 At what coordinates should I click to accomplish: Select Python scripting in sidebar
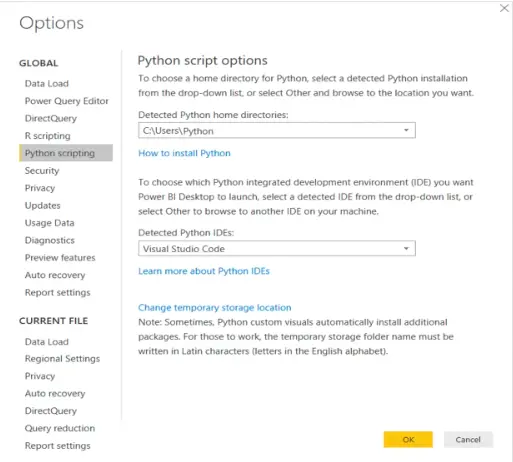point(66,153)
